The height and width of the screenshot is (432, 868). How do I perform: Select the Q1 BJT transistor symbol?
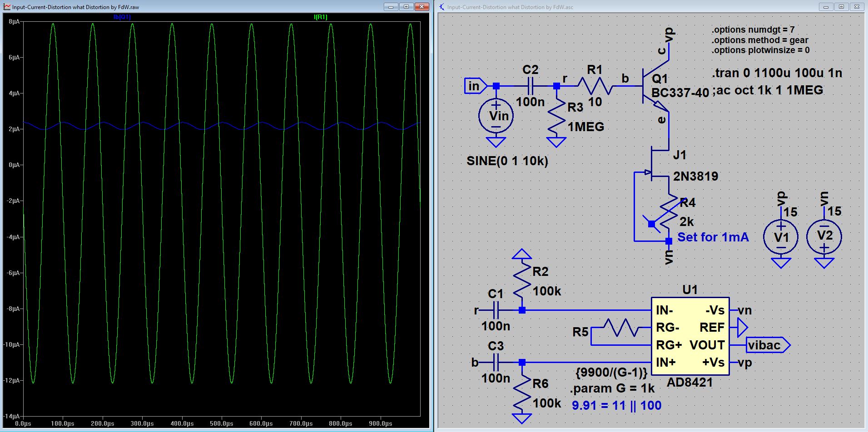point(655,86)
